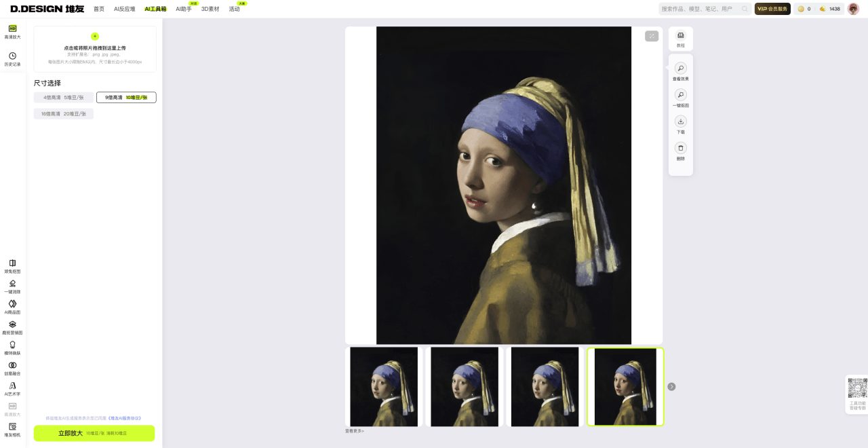Expand 查看更多 below the thumbnails
The width and height of the screenshot is (868, 448).
point(355,431)
